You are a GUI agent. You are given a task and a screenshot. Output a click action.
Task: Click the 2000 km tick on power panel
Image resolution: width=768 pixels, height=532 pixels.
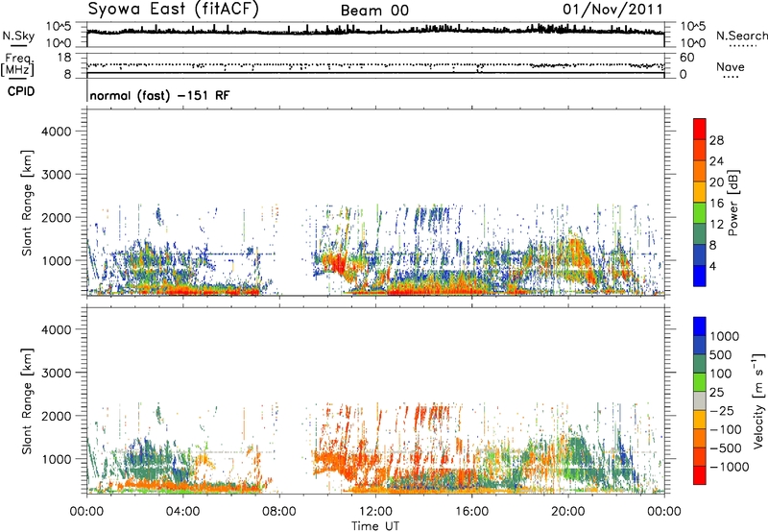click(57, 217)
